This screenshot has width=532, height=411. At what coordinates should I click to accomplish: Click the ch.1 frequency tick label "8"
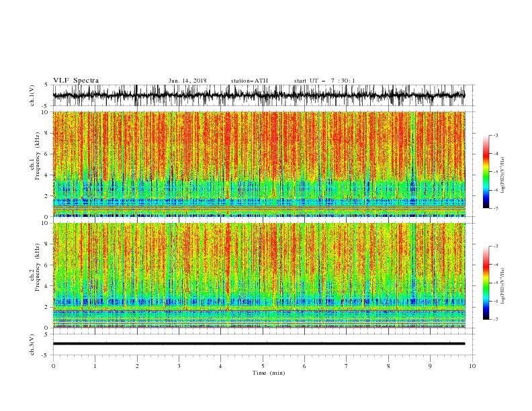(48, 133)
